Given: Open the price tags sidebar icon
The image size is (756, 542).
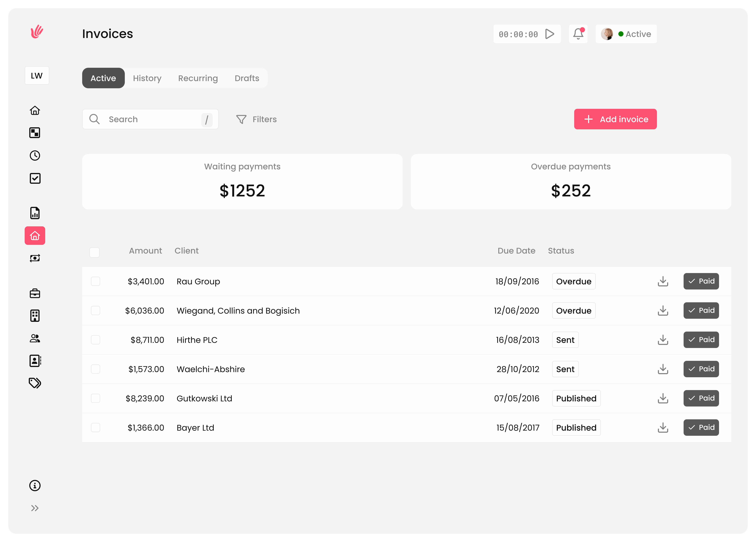Looking at the screenshot, I should point(35,383).
